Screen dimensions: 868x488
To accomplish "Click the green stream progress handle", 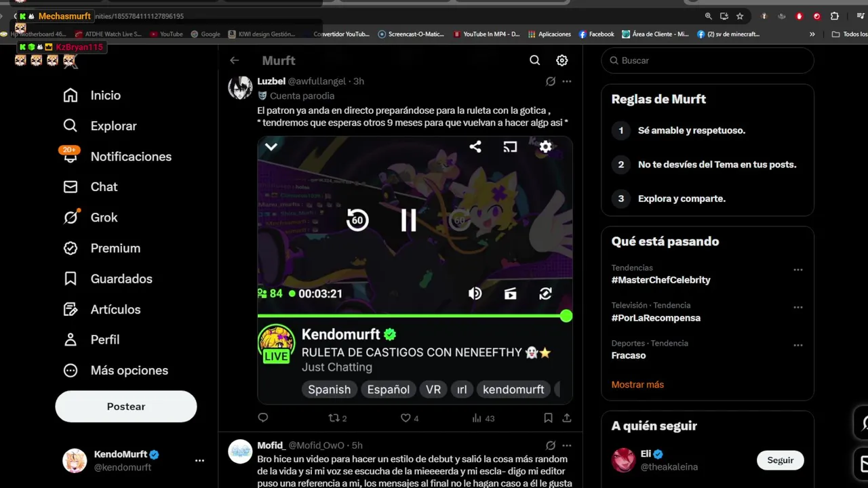I will tap(566, 316).
